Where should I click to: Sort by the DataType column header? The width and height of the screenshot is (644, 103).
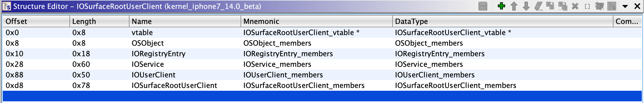pyautogui.click(x=503, y=21)
